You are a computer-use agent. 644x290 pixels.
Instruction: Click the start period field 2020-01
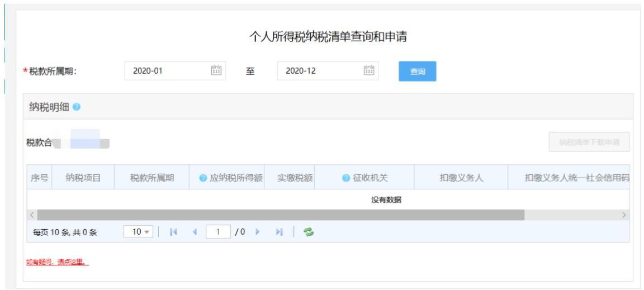pos(167,71)
